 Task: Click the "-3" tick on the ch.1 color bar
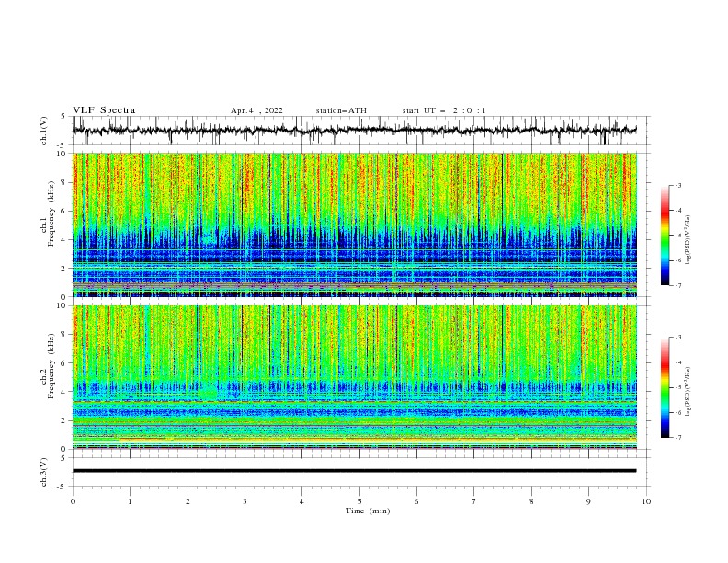click(x=677, y=185)
